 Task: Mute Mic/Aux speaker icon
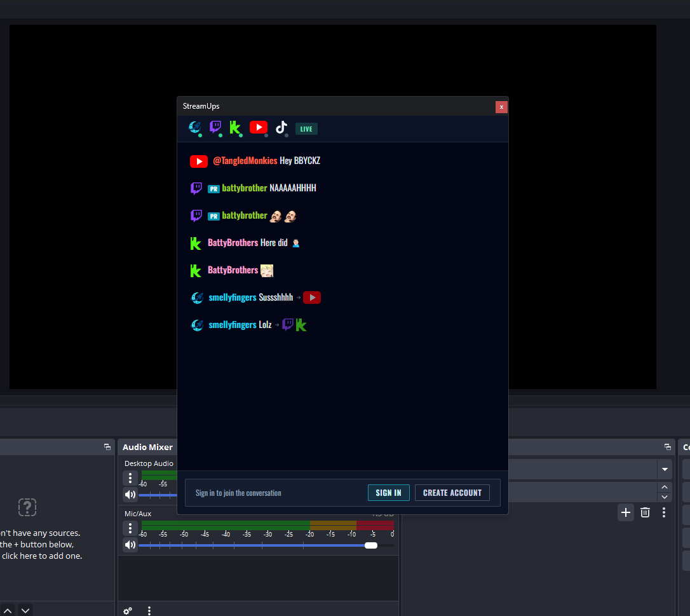[130, 545]
